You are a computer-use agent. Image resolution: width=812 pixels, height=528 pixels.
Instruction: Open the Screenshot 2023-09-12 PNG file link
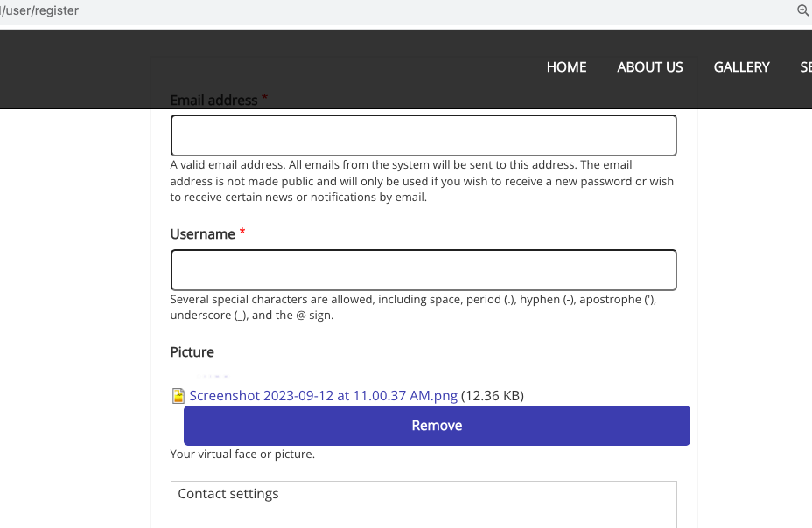tap(323, 395)
